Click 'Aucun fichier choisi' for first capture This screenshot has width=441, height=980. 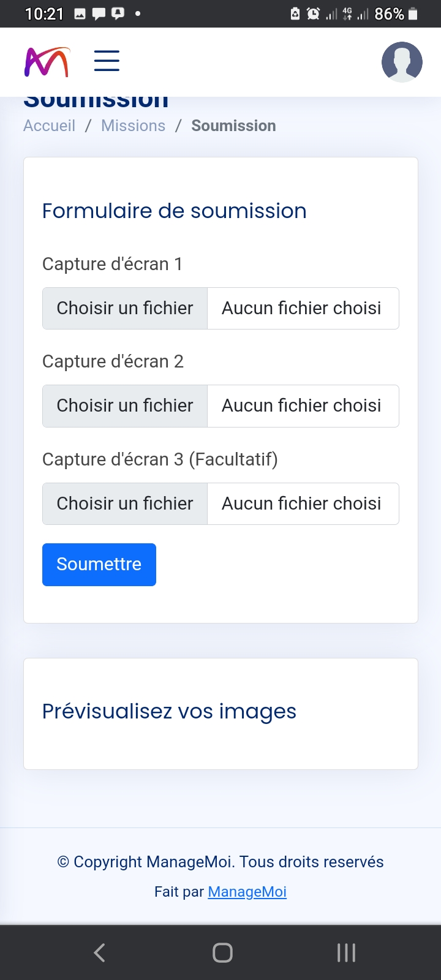[x=301, y=308]
